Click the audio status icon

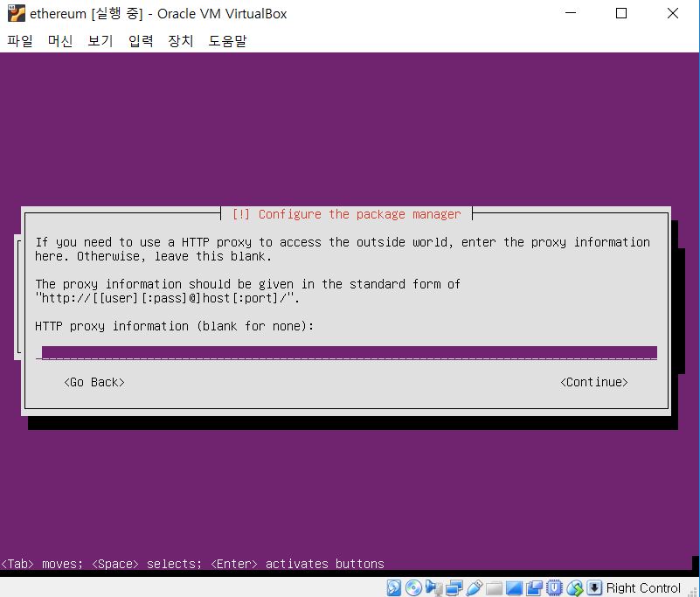(x=433, y=587)
